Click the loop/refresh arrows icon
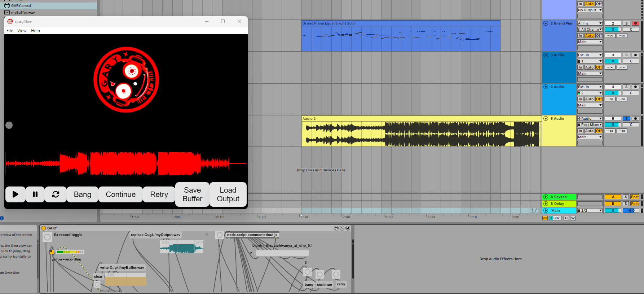 pyautogui.click(x=56, y=194)
